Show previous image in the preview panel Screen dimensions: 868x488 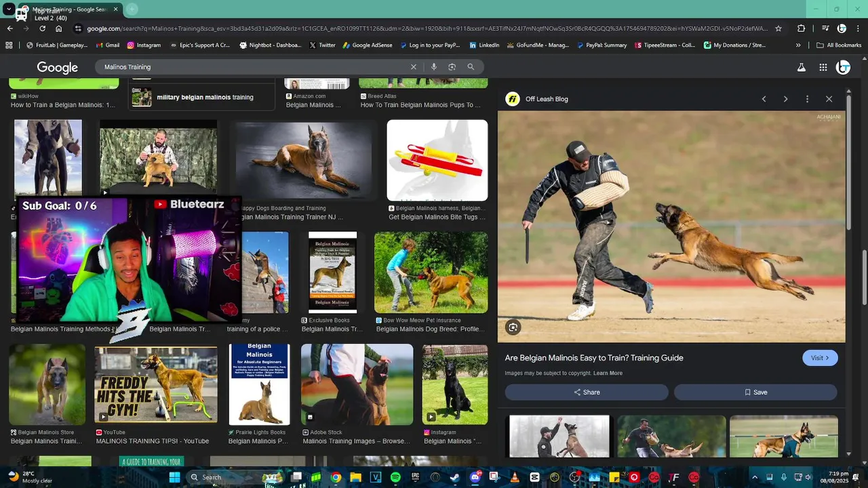point(764,99)
